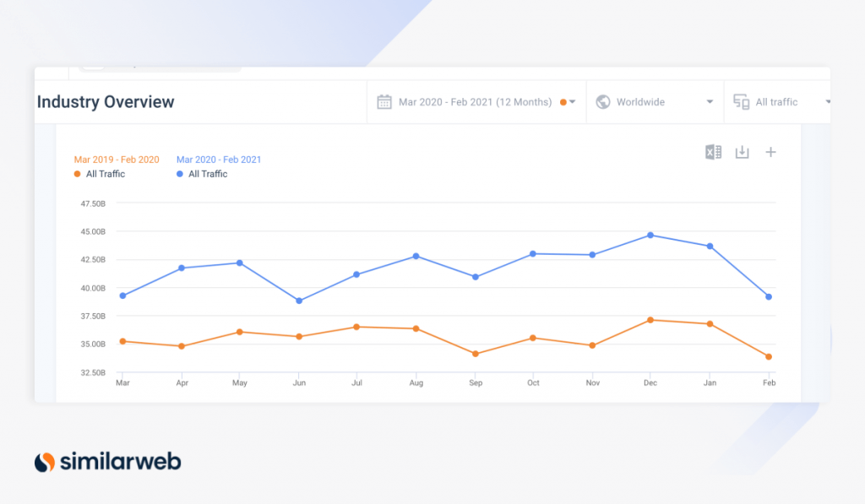The image size is (865, 504).
Task: Select the devices icon beside All traffic
Action: coord(741,101)
